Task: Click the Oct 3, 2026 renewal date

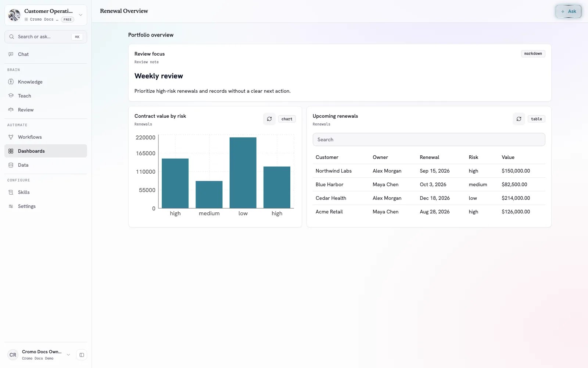Action: click(x=433, y=184)
